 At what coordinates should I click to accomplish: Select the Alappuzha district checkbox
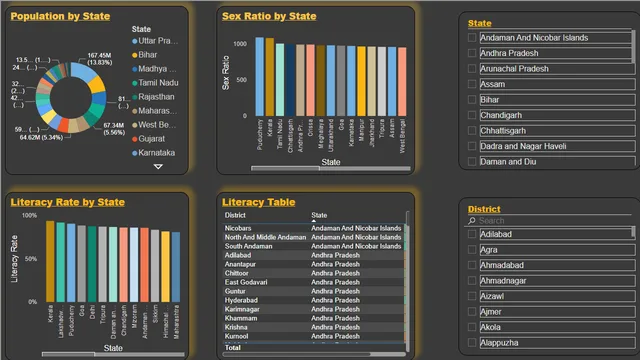tap(472, 343)
